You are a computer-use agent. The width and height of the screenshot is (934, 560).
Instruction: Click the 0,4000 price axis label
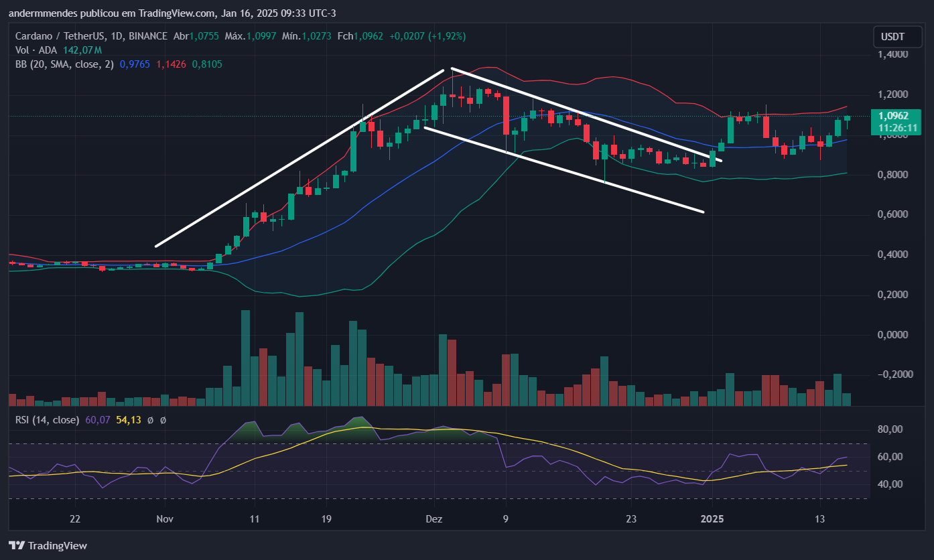point(893,255)
